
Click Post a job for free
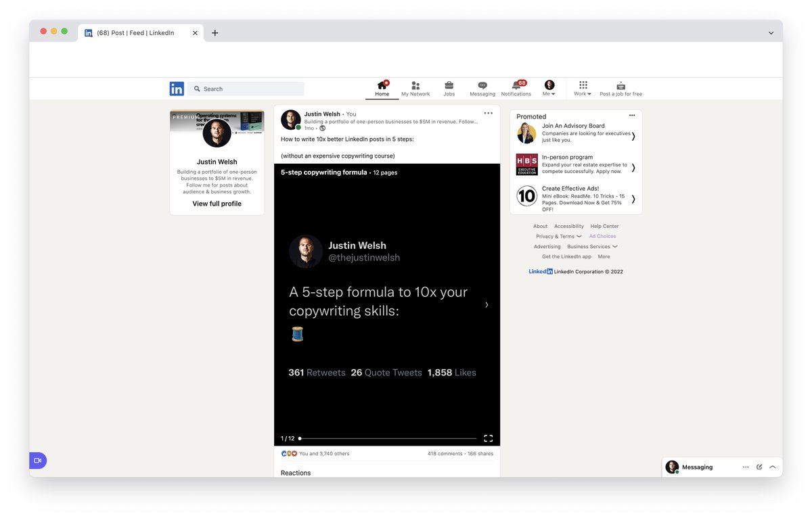click(x=621, y=89)
